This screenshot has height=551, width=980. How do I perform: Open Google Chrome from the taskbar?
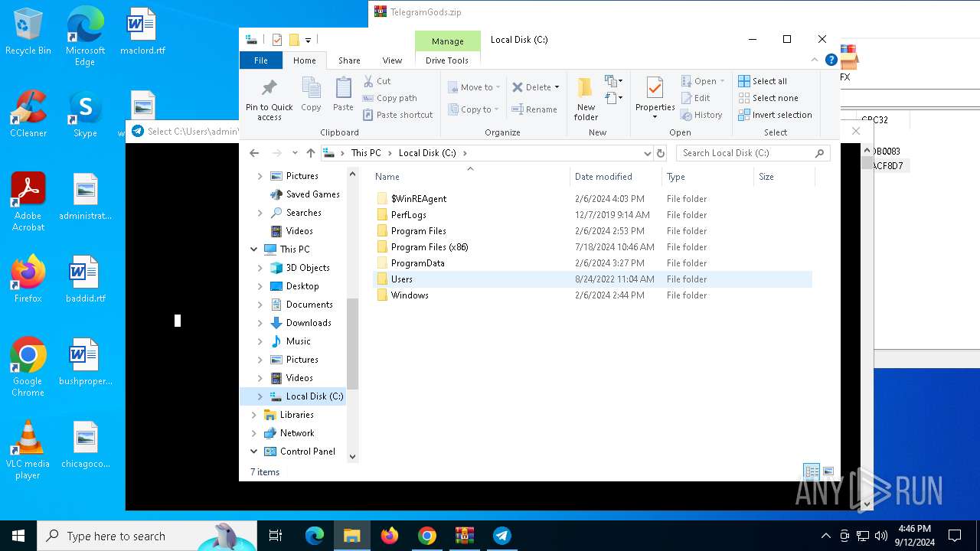pos(427,536)
